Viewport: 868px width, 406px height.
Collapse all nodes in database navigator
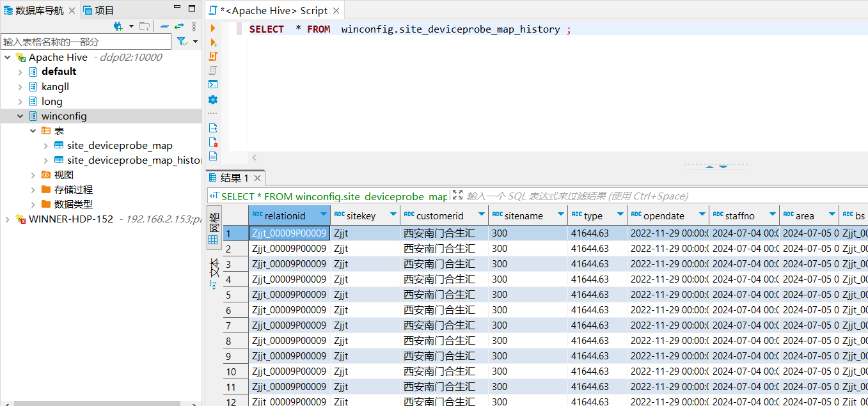pos(164,26)
